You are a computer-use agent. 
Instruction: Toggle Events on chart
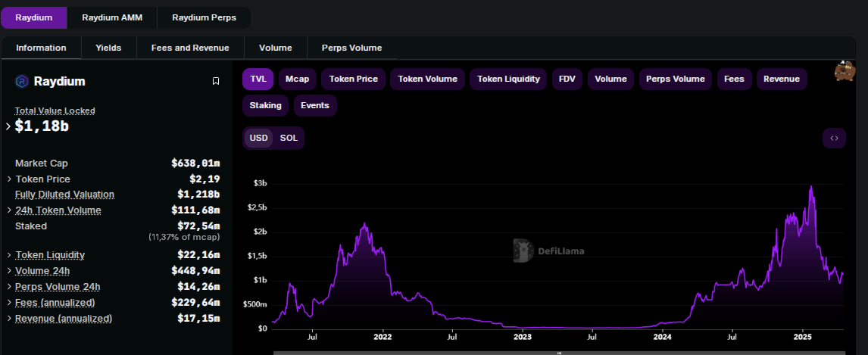pos(315,106)
